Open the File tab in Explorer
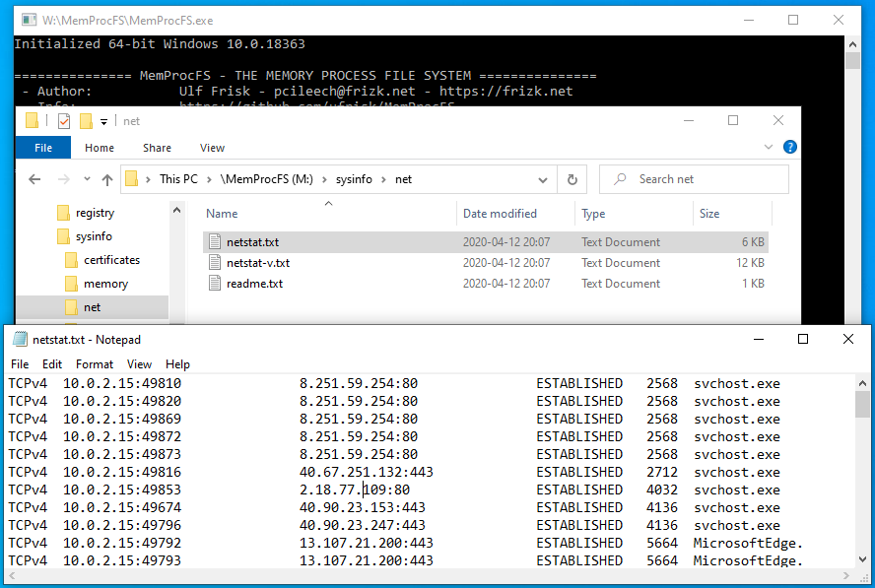875x588 pixels. [43, 148]
